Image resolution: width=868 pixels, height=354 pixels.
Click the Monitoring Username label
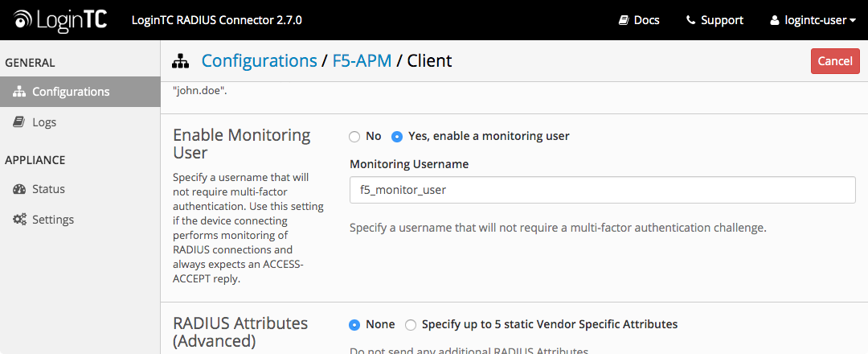tap(409, 165)
